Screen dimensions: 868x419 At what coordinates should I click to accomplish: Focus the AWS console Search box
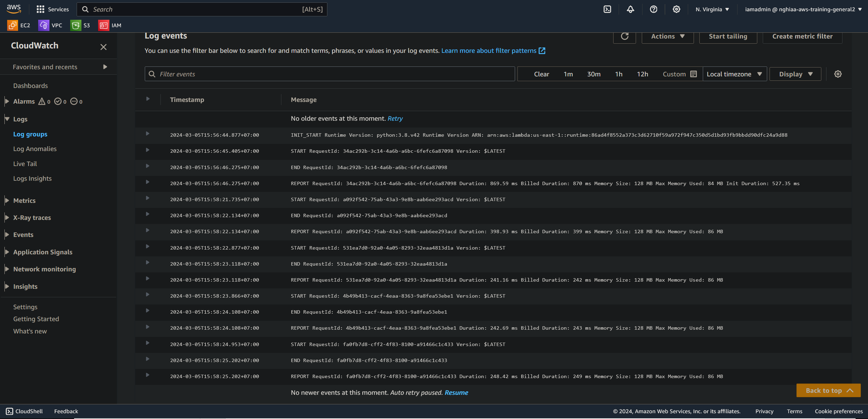[202, 9]
